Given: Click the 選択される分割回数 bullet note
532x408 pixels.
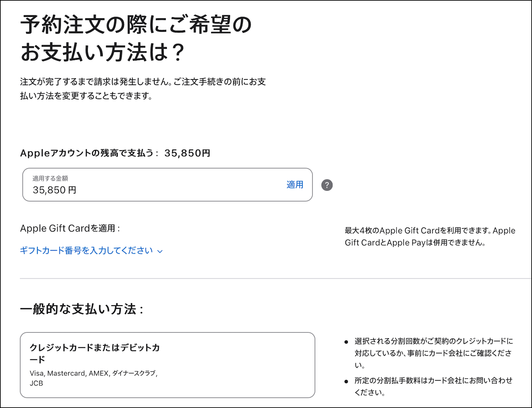Looking at the screenshot, I should 434,353.
